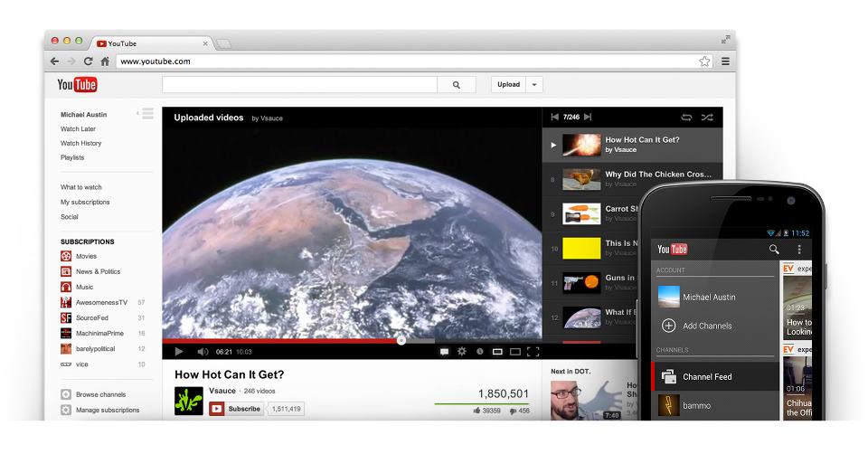868x454 pixels.
Task: Open the Next in DOT. video thumbnail
Action: [586, 400]
